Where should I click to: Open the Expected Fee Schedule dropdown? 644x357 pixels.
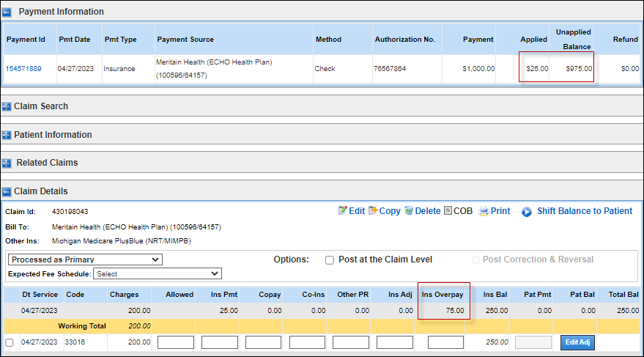pos(158,273)
